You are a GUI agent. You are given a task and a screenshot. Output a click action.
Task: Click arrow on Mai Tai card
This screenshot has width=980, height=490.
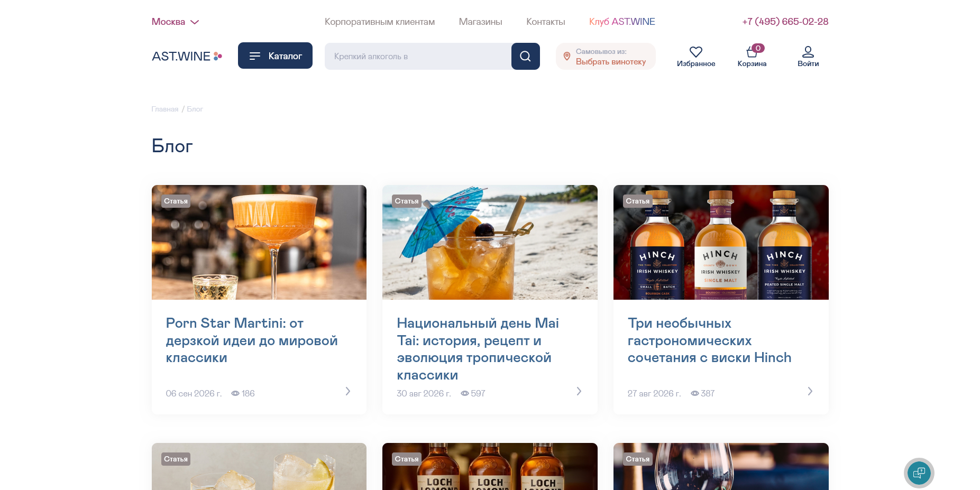pos(579,391)
